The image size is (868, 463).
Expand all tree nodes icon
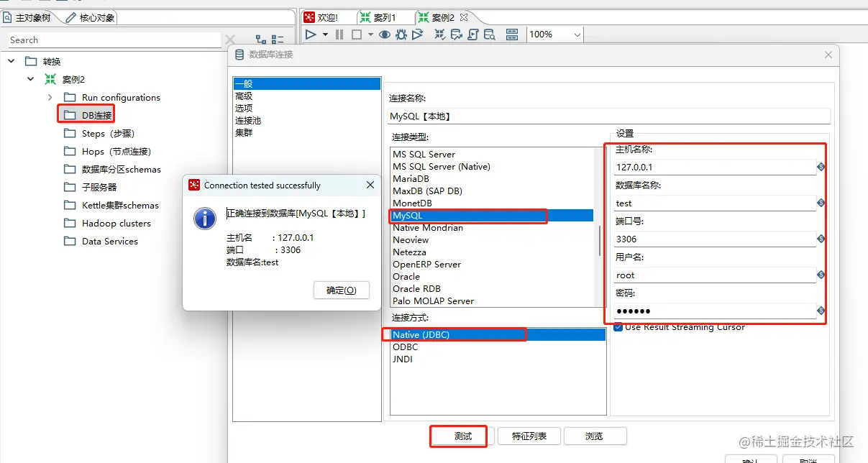click(x=261, y=40)
